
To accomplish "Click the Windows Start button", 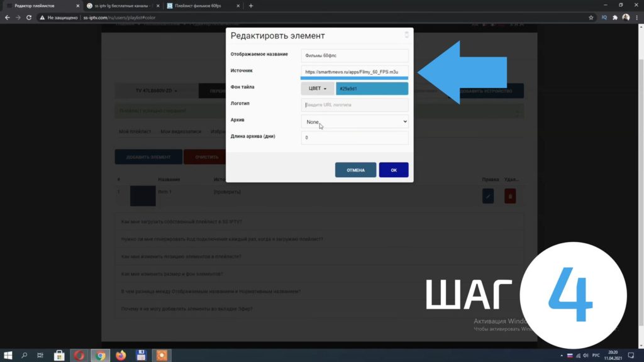I will click(8, 355).
